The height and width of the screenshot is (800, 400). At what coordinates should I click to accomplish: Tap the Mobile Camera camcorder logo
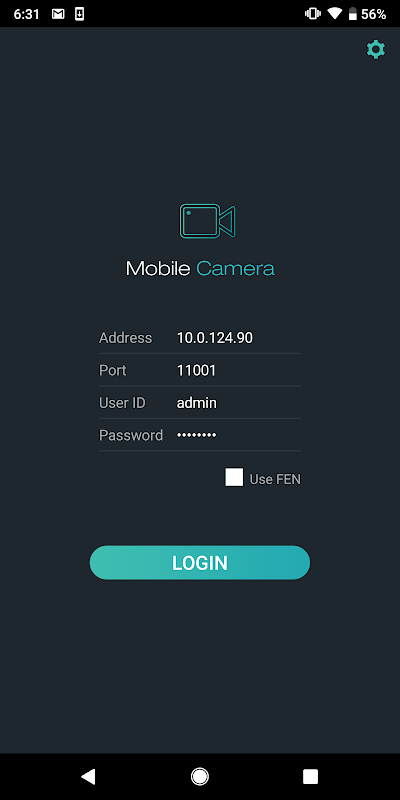click(x=207, y=221)
